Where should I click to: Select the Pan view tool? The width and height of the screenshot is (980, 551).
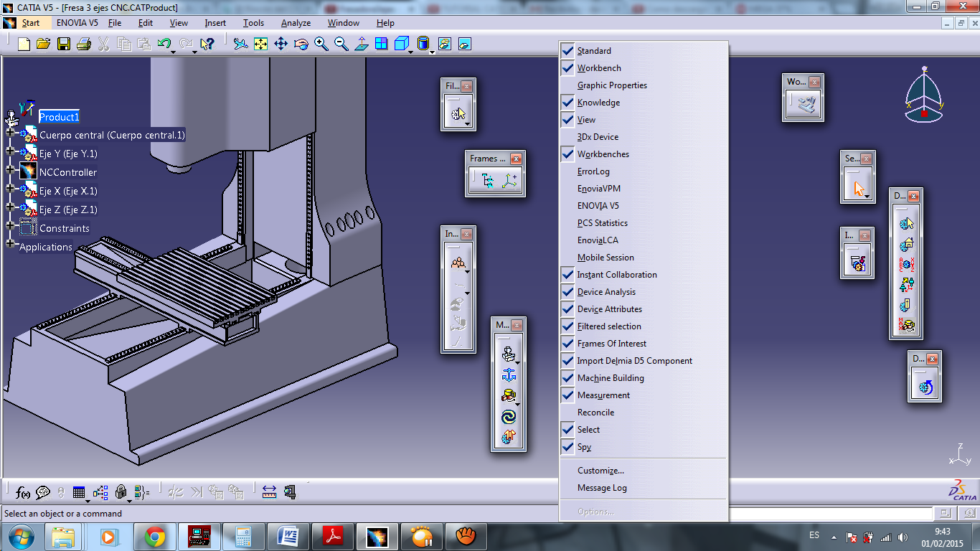coord(281,44)
